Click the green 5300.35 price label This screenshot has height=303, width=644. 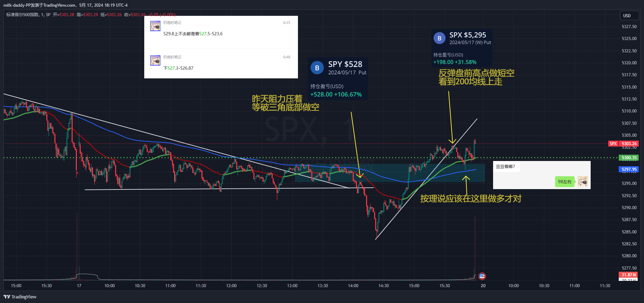click(x=629, y=158)
